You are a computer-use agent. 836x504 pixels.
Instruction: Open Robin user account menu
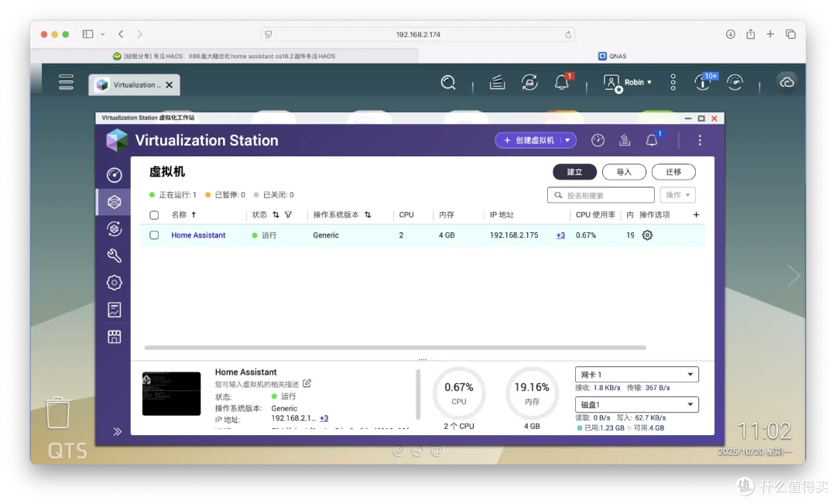(x=628, y=83)
